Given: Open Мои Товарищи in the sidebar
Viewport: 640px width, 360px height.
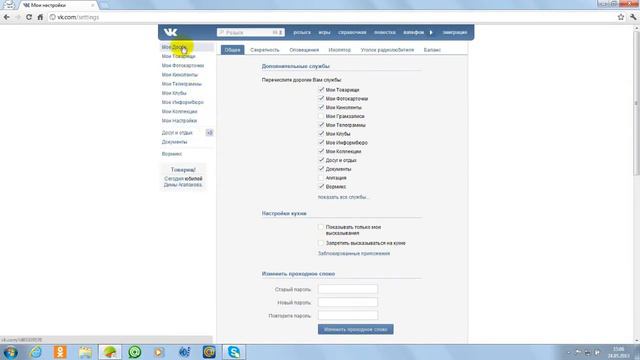Looking at the screenshot, I should (x=178, y=56).
